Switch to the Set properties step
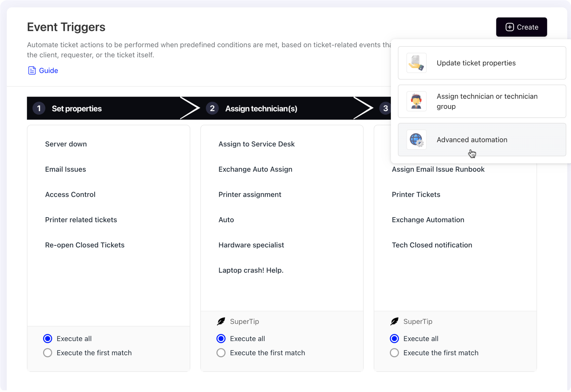 point(77,108)
